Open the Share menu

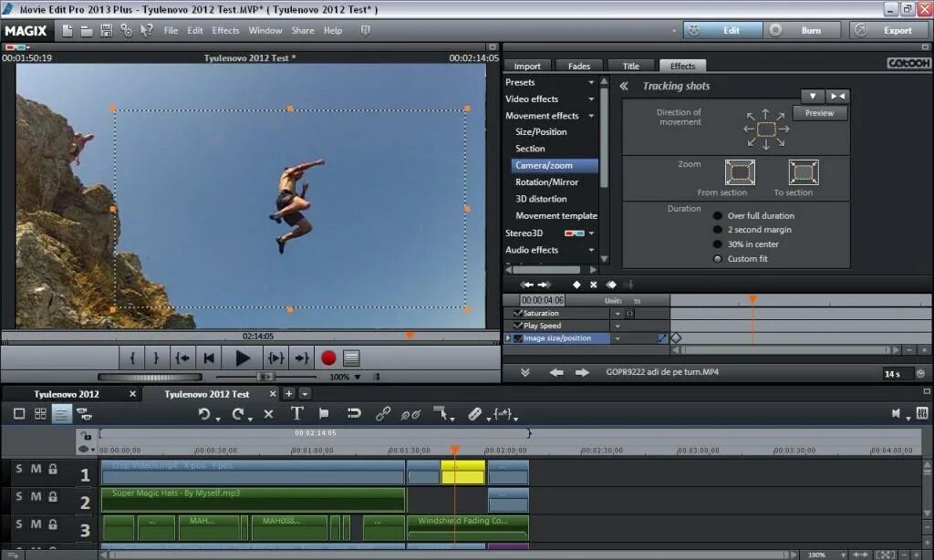303,30
